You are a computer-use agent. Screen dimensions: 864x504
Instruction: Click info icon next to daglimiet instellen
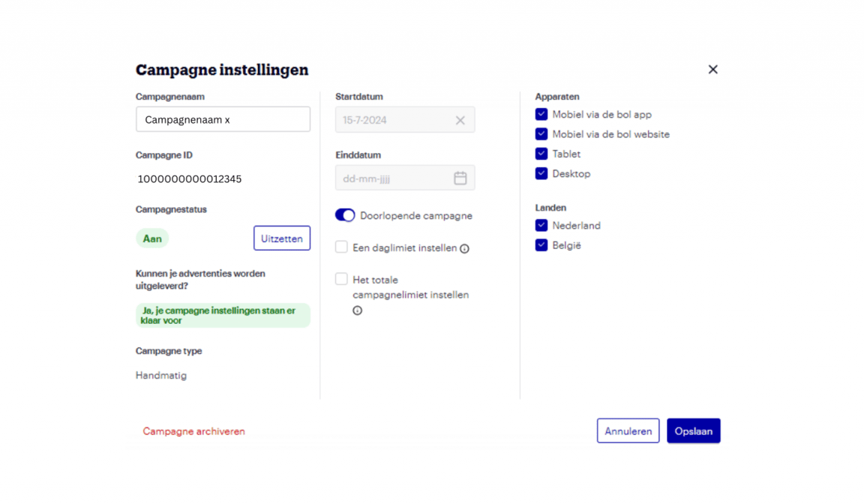464,249
